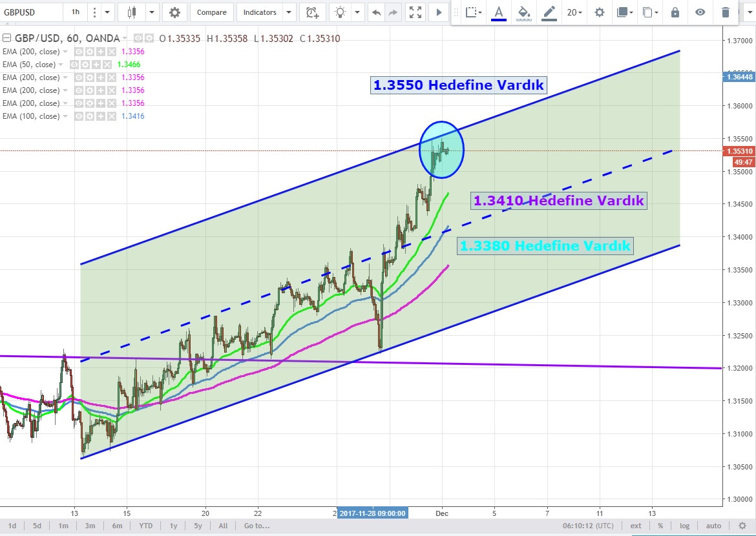Open the candlestick chart style button
Screen dimensions: 756x536
[132, 12]
